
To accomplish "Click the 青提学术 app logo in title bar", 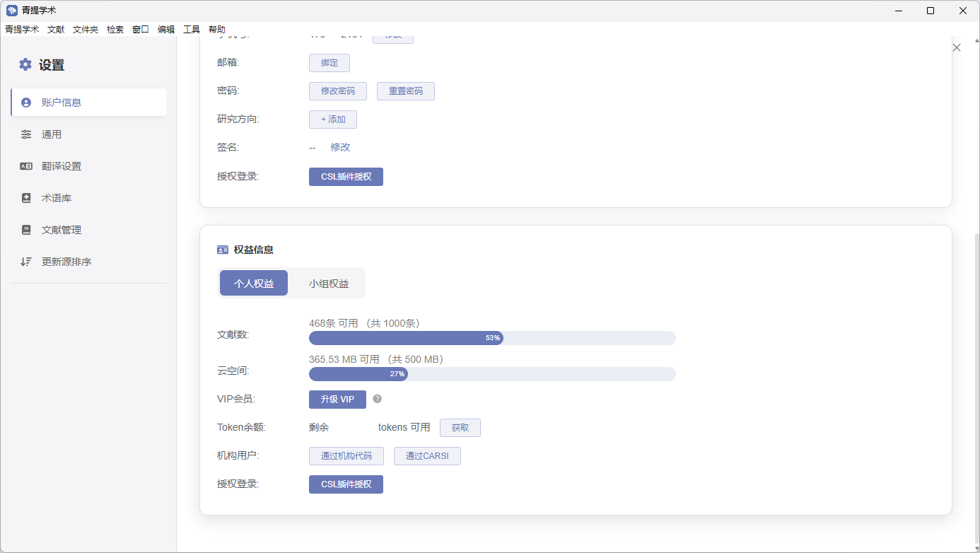I will point(12,10).
